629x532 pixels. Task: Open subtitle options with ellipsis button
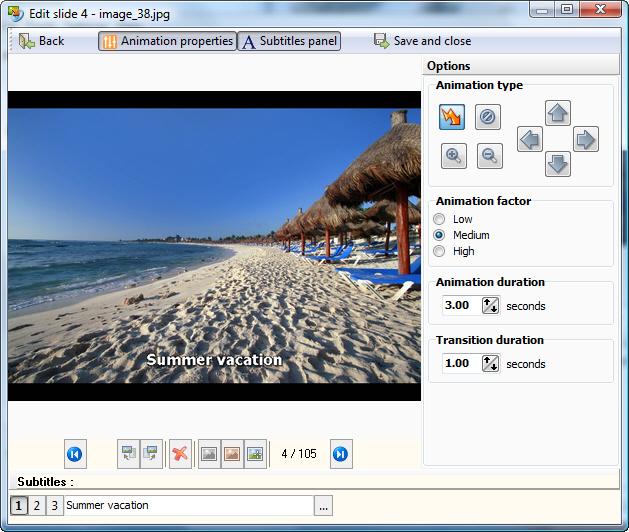coord(323,506)
